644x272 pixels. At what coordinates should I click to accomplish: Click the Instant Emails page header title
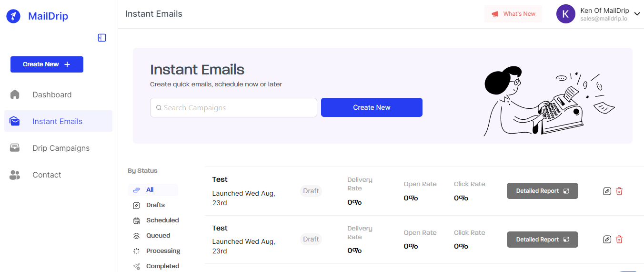pos(154,14)
